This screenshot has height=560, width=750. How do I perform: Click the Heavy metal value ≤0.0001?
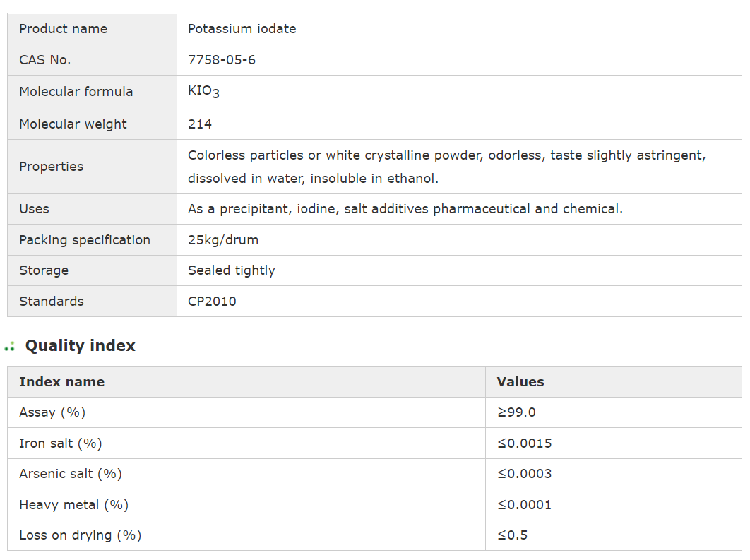coord(525,505)
